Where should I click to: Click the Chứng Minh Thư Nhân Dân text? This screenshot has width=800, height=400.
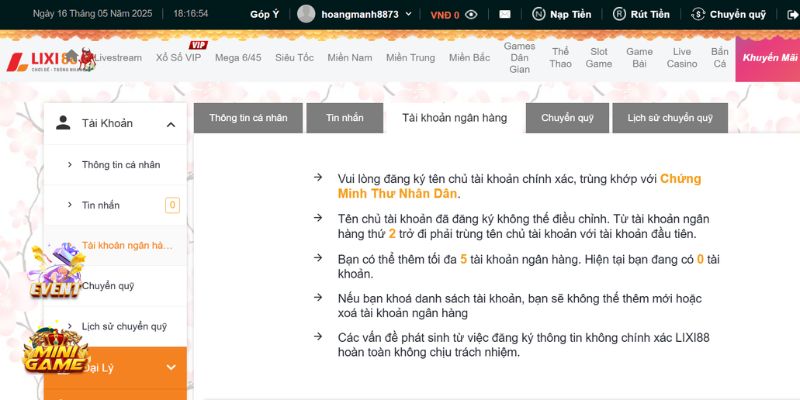click(519, 186)
